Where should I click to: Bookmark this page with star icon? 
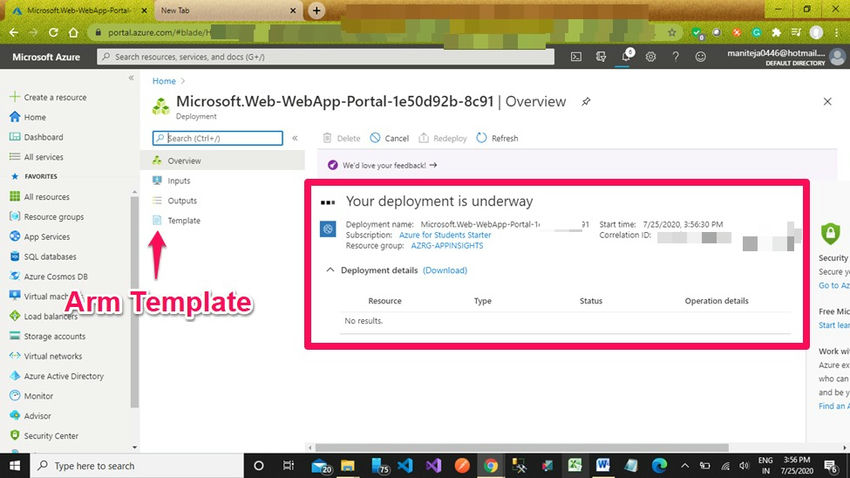point(672,33)
